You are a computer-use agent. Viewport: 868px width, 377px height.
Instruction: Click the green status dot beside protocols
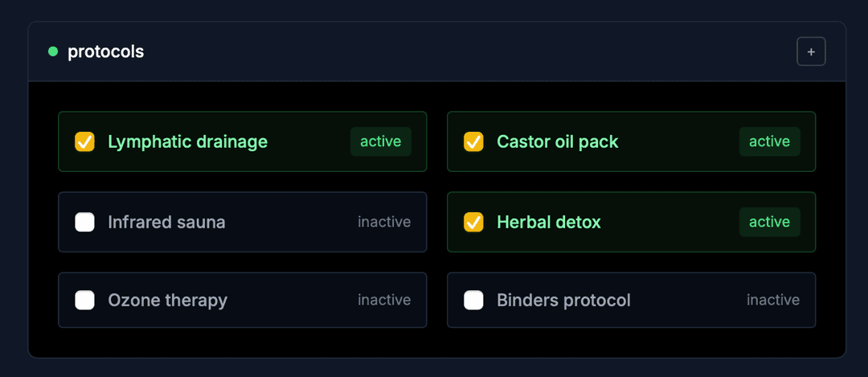point(53,51)
